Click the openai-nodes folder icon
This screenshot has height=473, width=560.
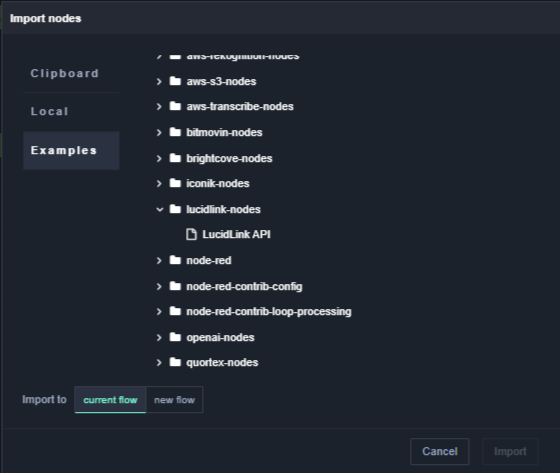(175, 337)
